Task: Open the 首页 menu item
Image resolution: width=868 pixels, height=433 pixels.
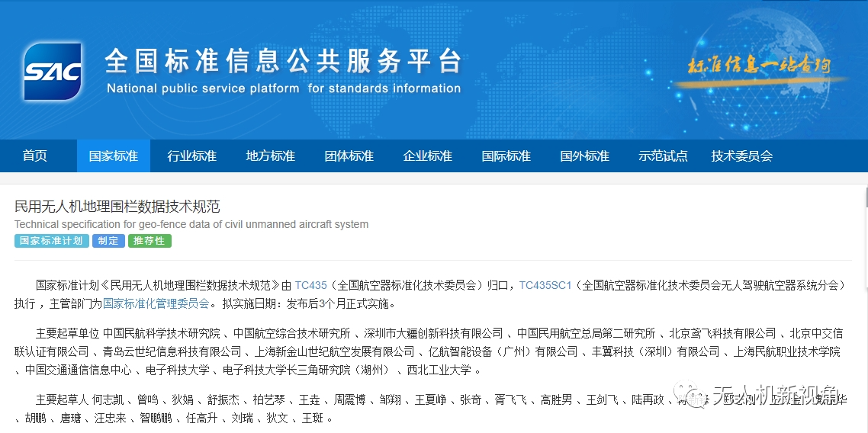Action: (35, 156)
